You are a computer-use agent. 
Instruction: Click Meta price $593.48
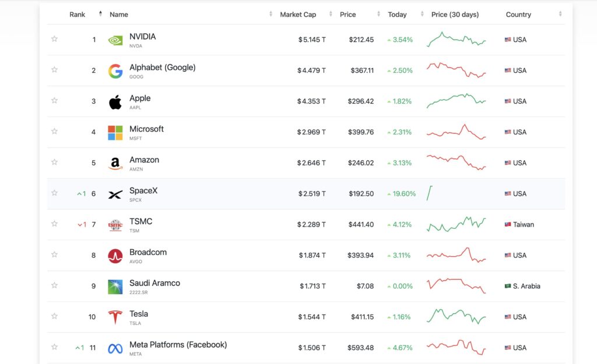pos(360,348)
